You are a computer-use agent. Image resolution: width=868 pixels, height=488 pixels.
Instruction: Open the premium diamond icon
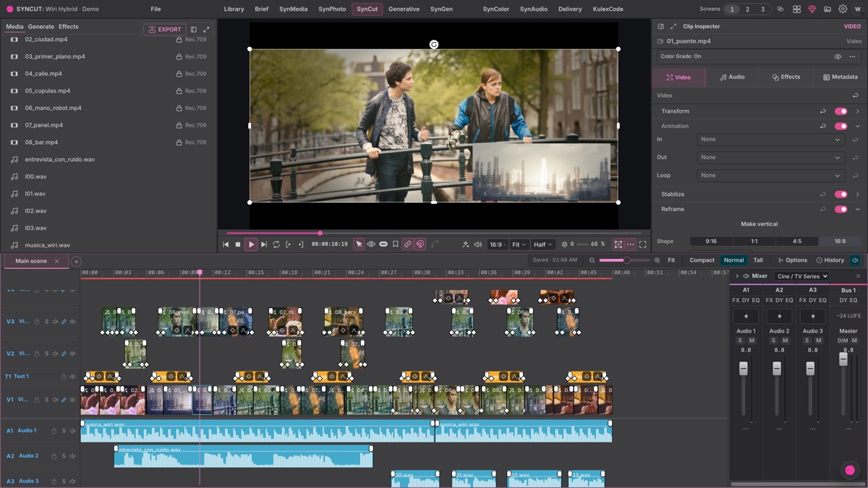(812, 9)
